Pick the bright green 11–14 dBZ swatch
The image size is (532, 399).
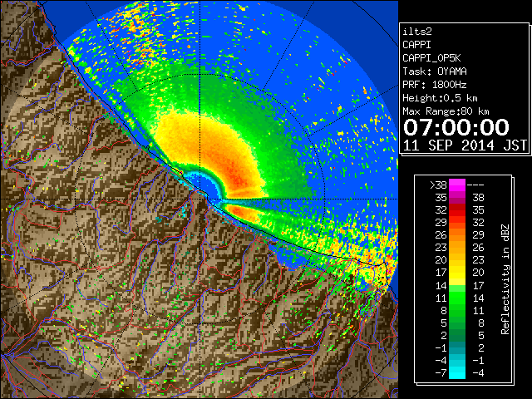457,298
